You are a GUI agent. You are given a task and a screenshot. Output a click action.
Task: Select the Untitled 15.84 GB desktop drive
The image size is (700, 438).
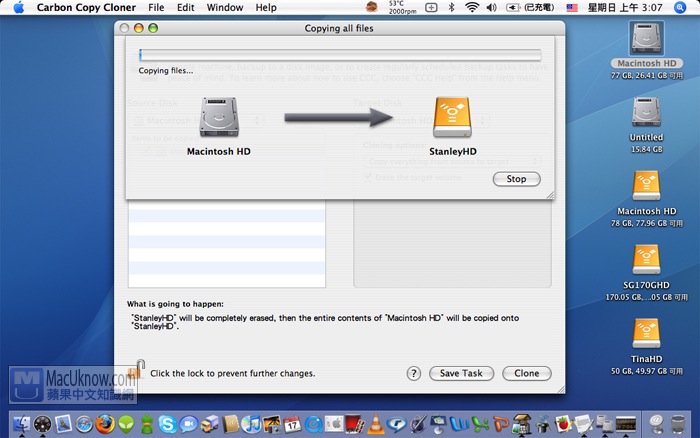pyautogui.click(x=646, y=112)
